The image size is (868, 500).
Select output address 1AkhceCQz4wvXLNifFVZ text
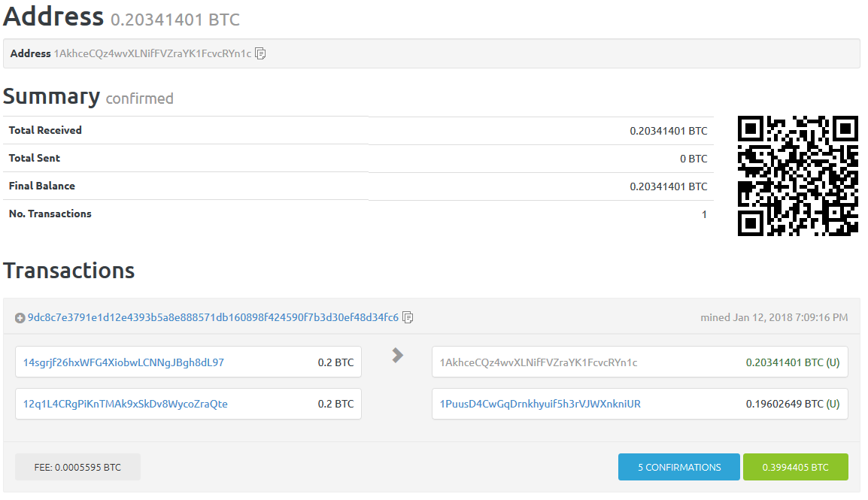click(x=539, y=363)
